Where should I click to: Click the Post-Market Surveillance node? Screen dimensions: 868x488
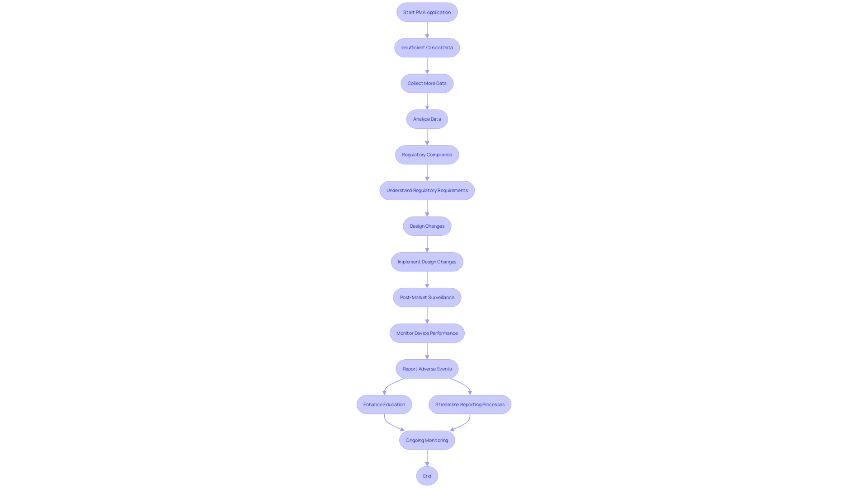pyautogui.click(x=427, y=297)
